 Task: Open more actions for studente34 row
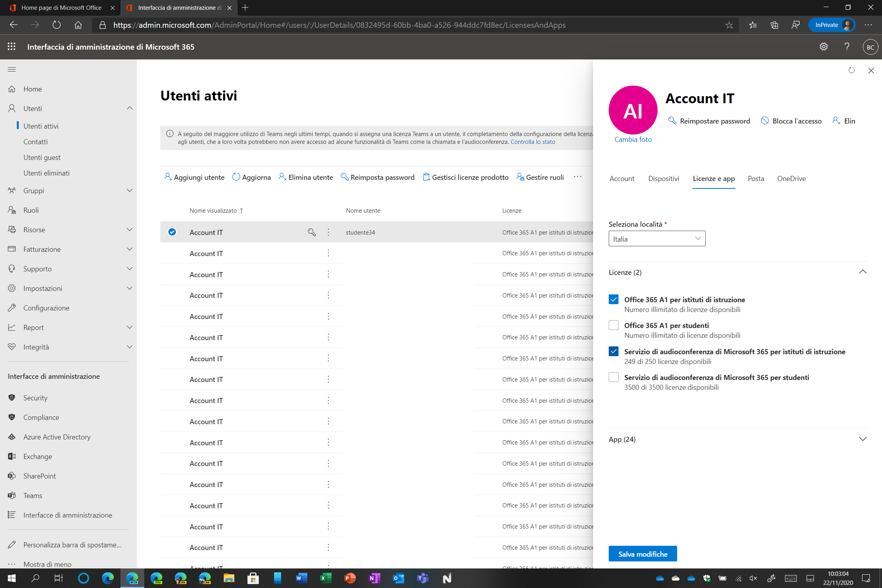[x=328, y=232]
